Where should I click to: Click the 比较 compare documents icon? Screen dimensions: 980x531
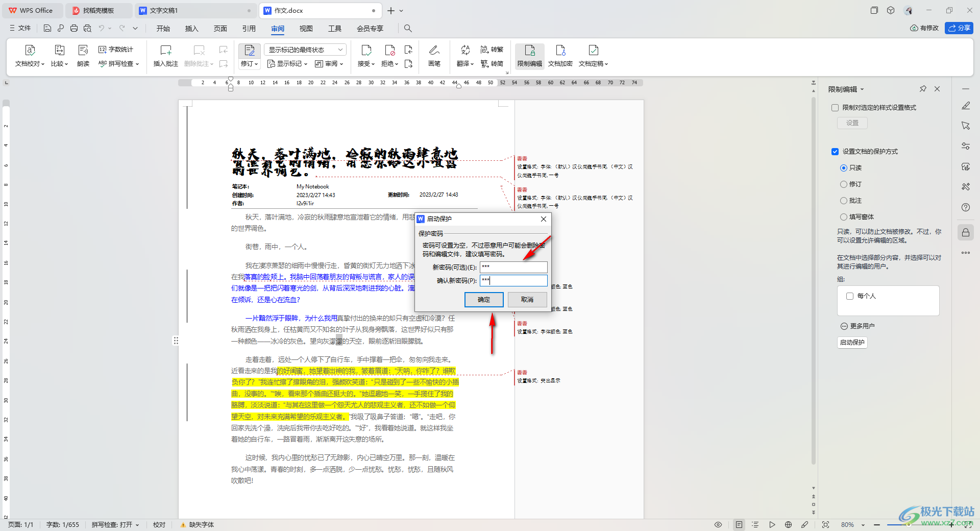click(59, 51)
